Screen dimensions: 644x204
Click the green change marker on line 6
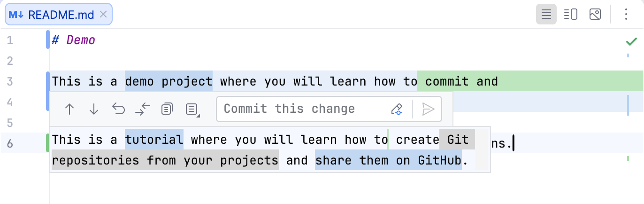47,142
